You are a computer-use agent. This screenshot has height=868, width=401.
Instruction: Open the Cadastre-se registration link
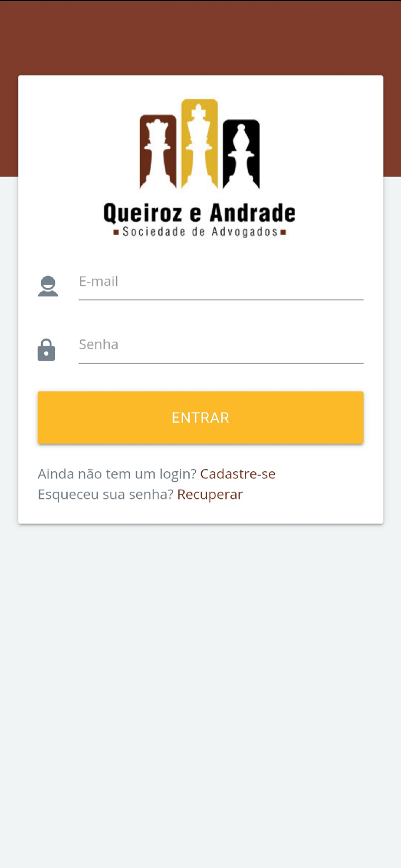[238, 473]
